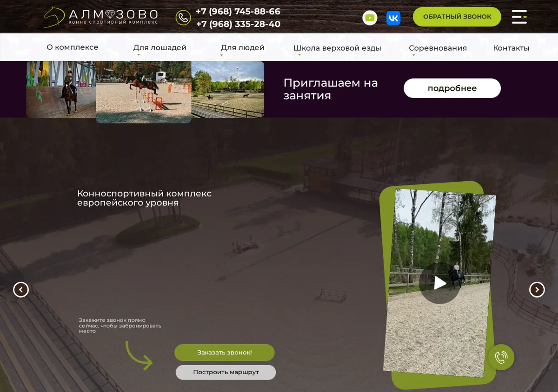The width and height of the screenshot is (558, 392).
Task: Click the floating green call icon
Action: pyautogui.click(x=501, y=357)
